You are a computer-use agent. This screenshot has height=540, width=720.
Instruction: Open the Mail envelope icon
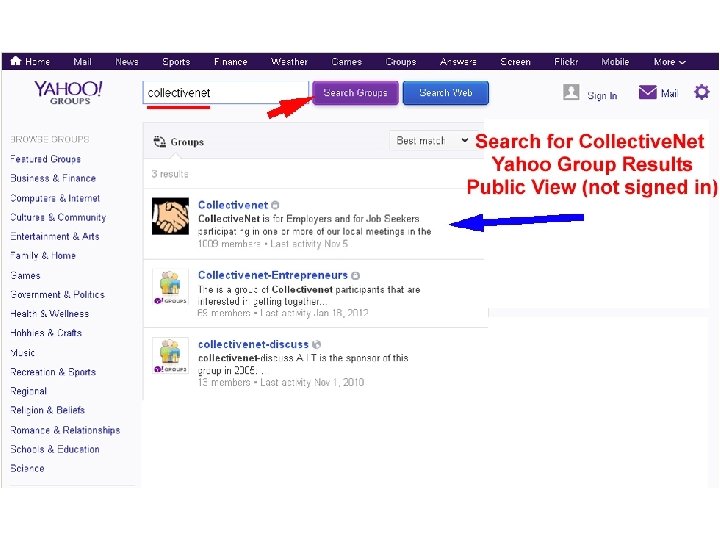tap(647, 92)
